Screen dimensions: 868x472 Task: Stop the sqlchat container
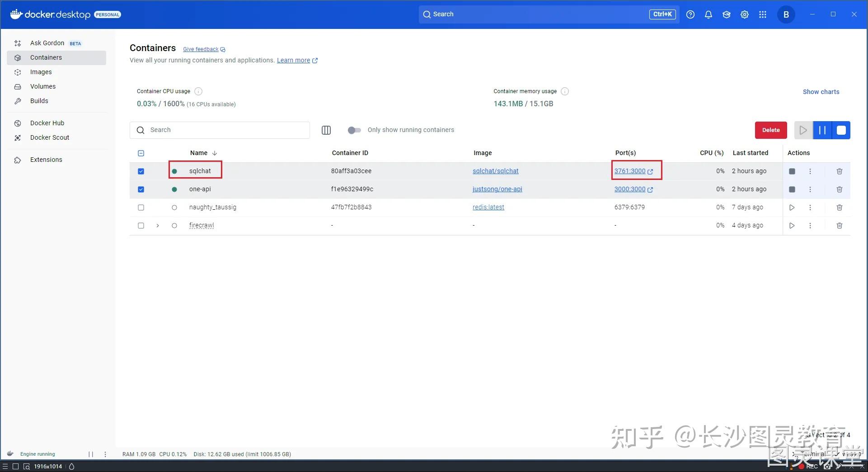792,171
